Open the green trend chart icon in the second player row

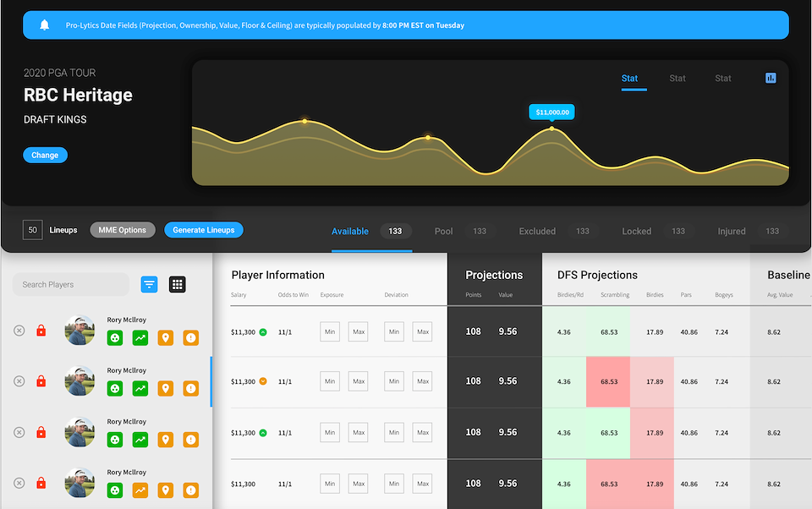tap(140, 388)
